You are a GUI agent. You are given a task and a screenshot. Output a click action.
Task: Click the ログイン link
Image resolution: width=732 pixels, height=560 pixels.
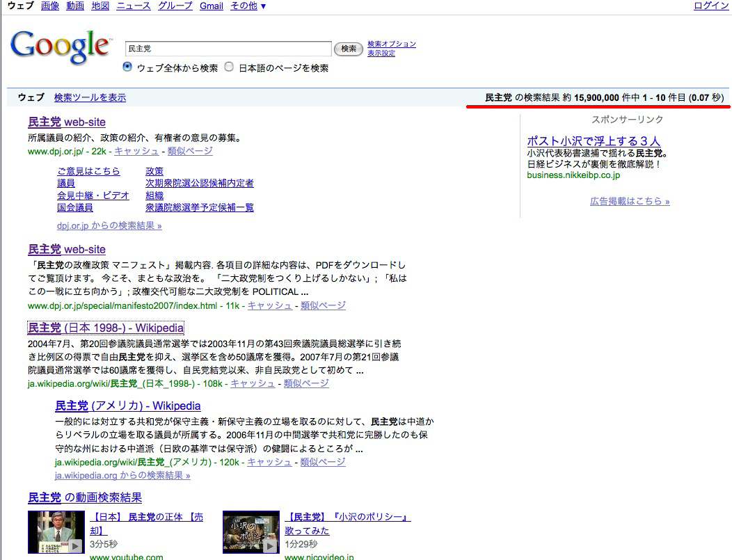[710, 6]
